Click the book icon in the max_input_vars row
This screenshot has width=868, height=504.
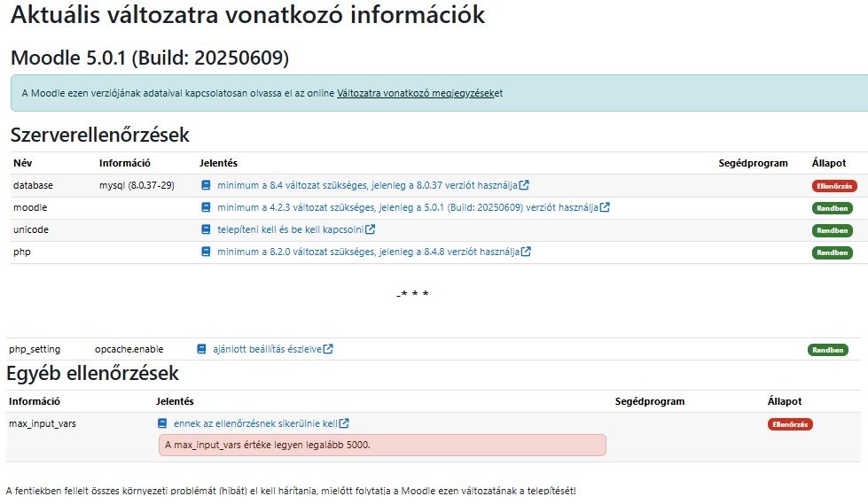[x=162, y=423]
